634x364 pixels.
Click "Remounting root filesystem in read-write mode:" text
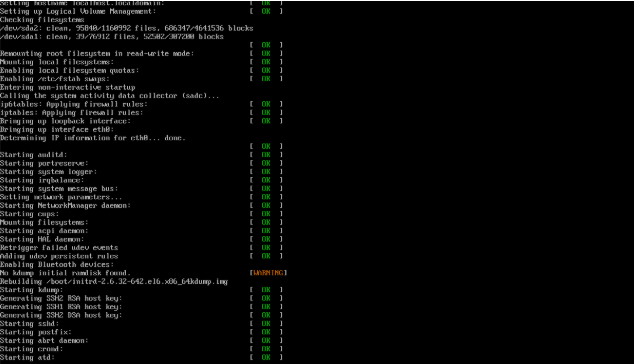coord(97,54)
